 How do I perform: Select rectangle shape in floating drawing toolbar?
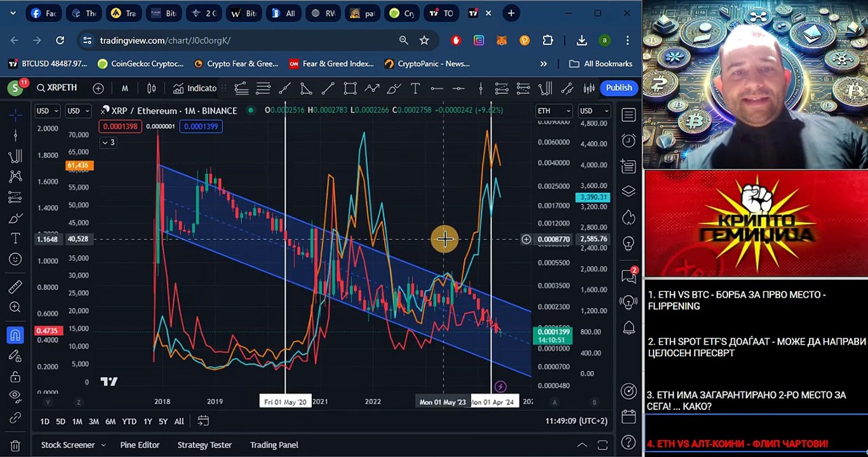pyautogui.click(x=350, y=88)
